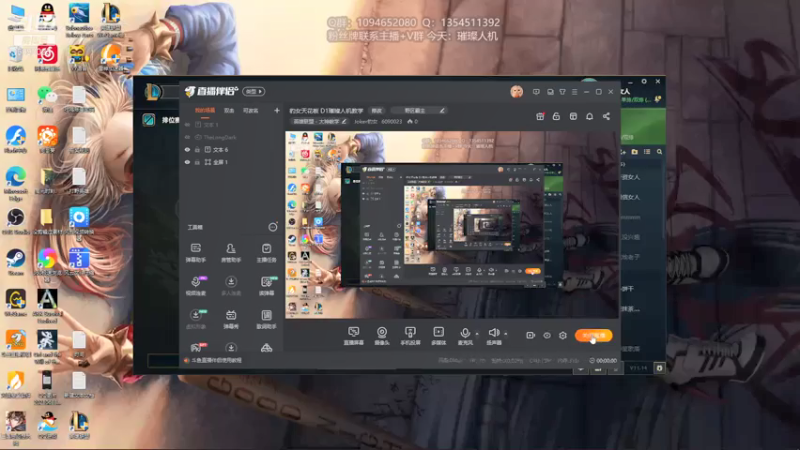Viewport: 800px width, 450px height.
Task: Click the pencil pill right of 修改
Action: [419, 110]
